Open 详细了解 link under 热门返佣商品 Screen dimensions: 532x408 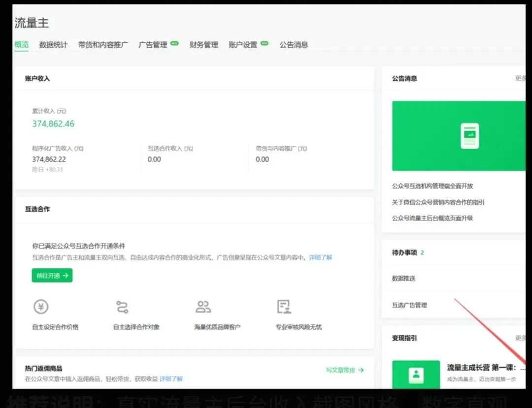tap(171, 379)
